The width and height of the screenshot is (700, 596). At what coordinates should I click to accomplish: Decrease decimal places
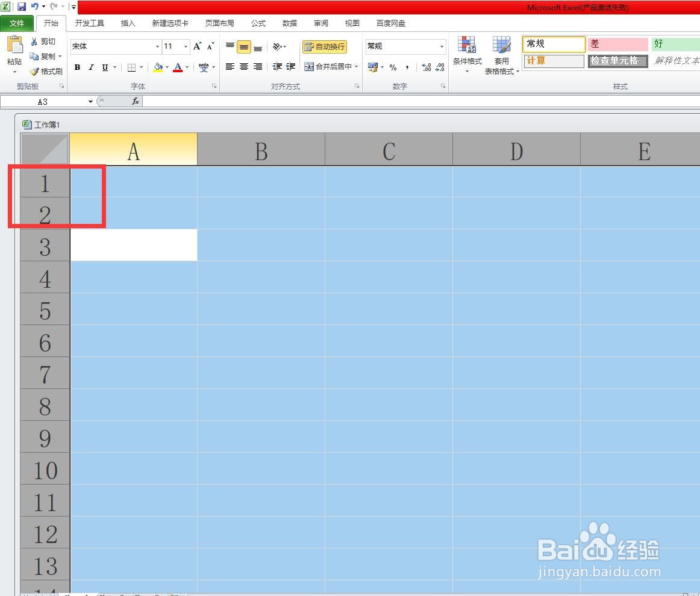440,67
